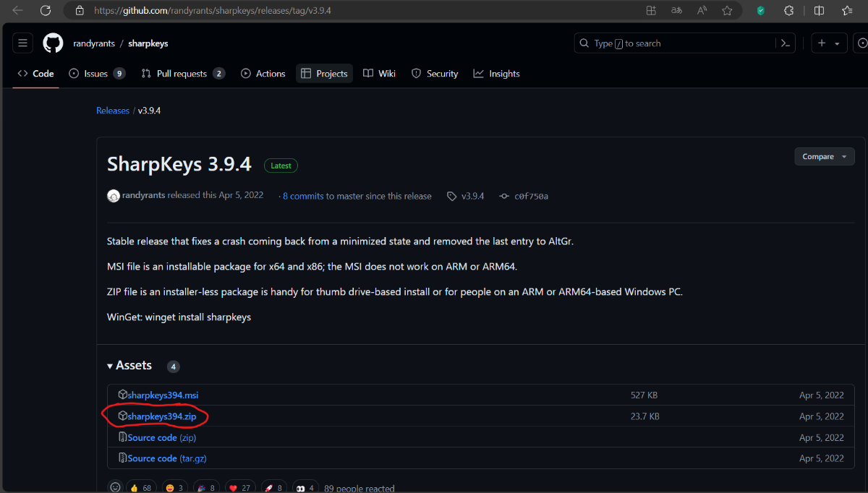React with the party popper emoji

point(206,488)
